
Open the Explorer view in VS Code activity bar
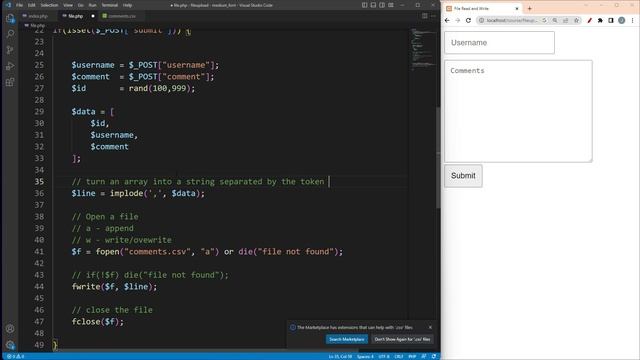pyautogui.click(x=10, y=19)
